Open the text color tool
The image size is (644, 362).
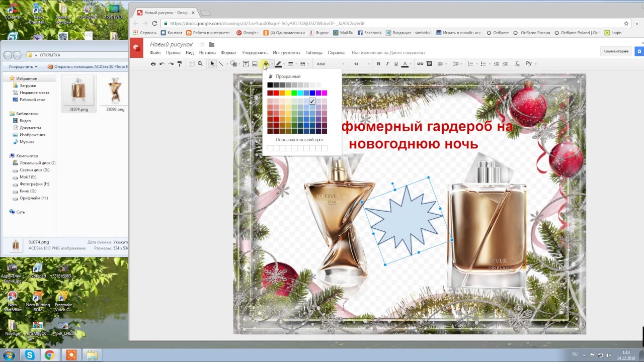coord(405,64)
